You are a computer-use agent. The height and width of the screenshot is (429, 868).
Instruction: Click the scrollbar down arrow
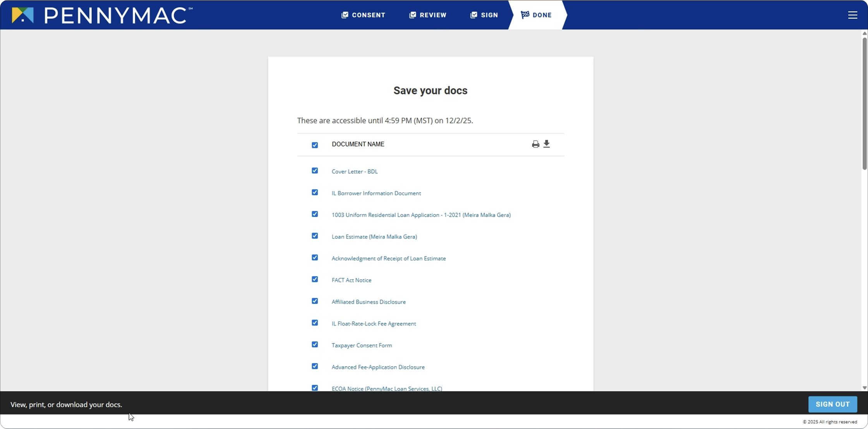[x=865, y=388]
